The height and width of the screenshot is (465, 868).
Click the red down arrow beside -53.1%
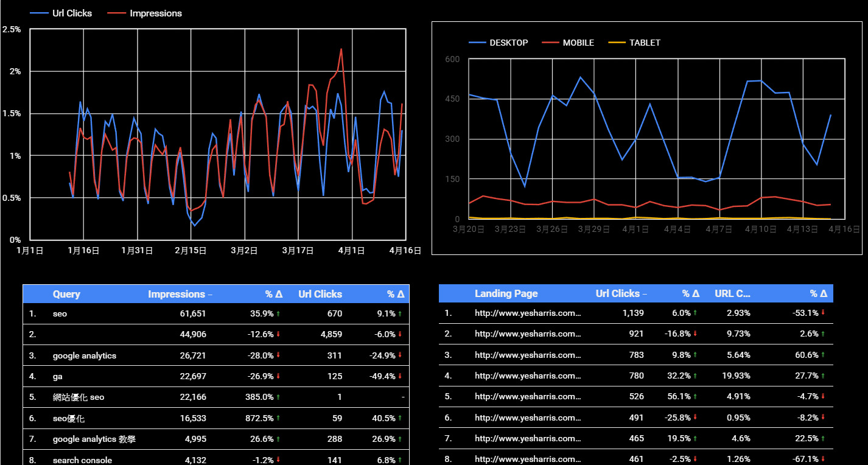[x=823, y=313]
